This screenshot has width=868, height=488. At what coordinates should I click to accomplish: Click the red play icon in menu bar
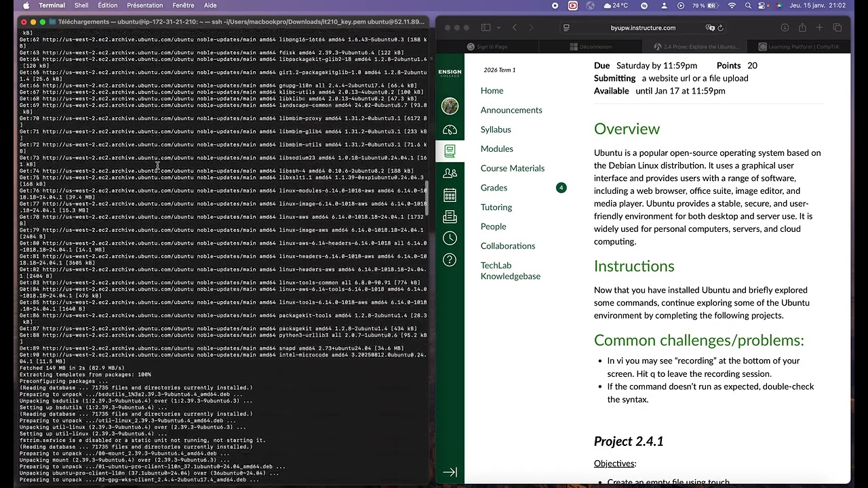coord(573,5)
